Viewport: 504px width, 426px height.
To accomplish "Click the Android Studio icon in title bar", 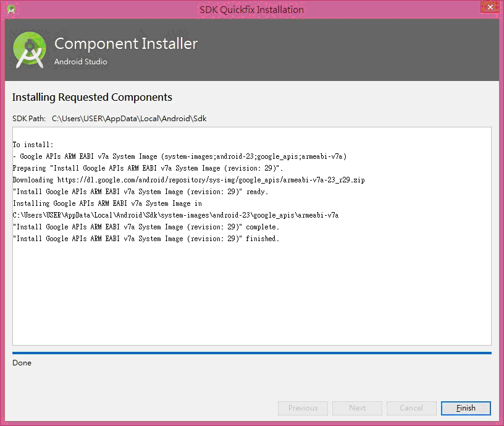I will click(x=11, y=9).
